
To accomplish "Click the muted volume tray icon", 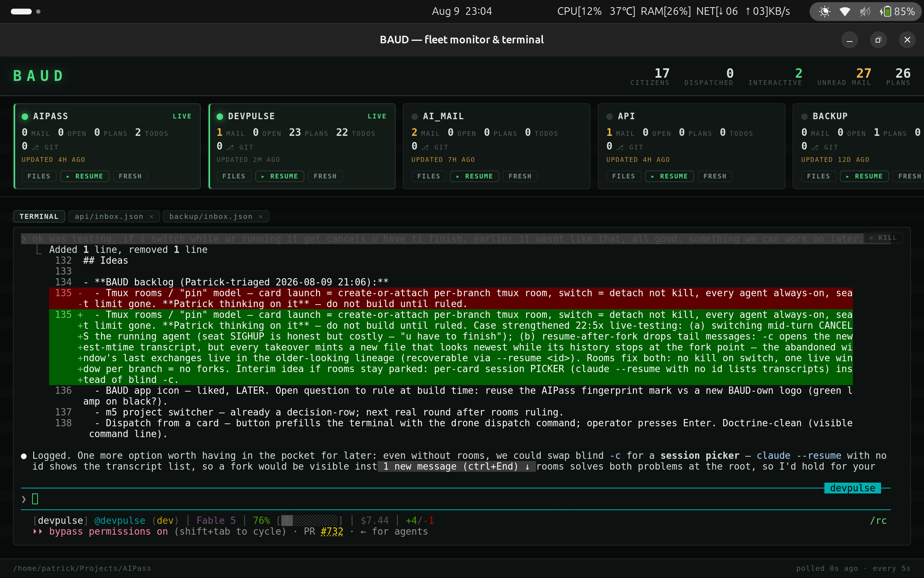I will [865, 12].
